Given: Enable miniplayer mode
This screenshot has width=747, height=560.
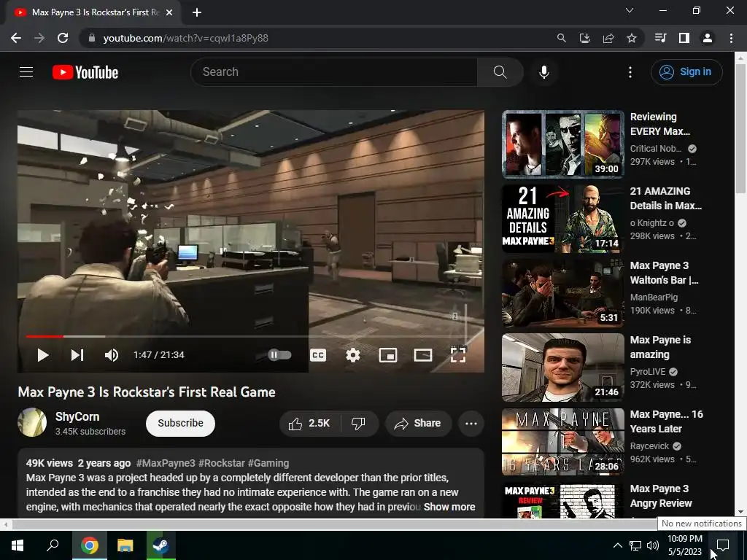Looking at the screenshot, I should pyautogui.click(x=388, y=355).
